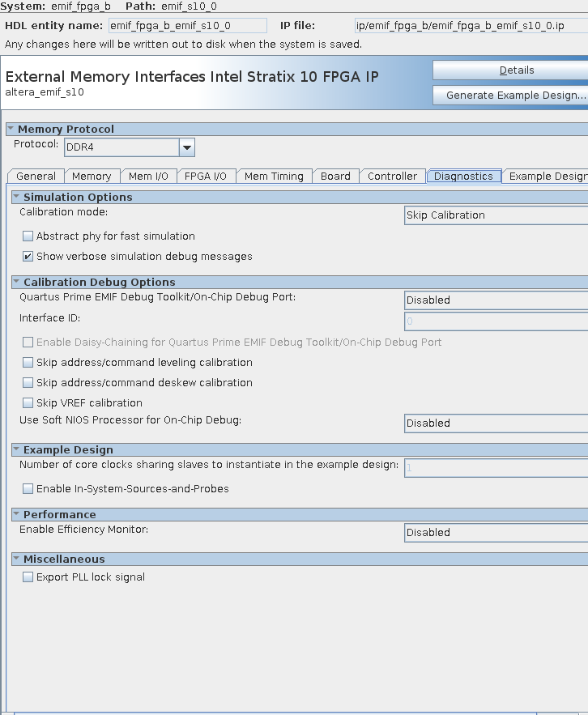The height and width of the screenshot is (715, 588).
Task: Switch to the General tab
Action: click(x=36, y=176)
